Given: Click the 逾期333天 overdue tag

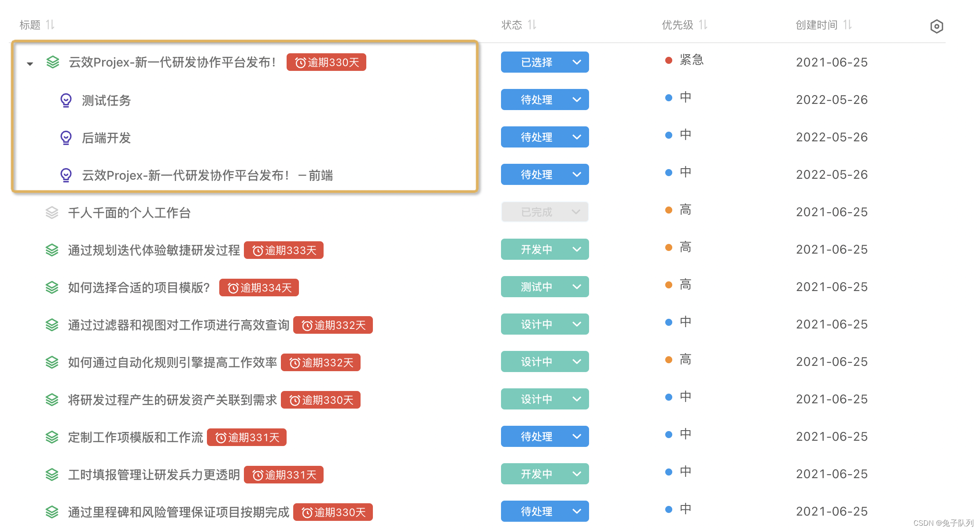Looking at the screenshot, I should pos(284,250).
